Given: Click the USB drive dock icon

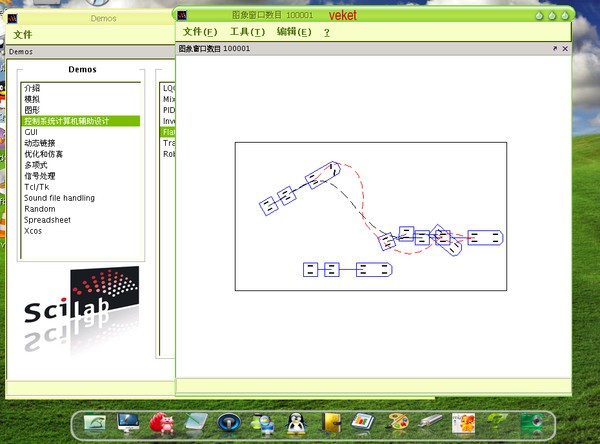Looking at the screenshot, I should (x=430, y=421).
